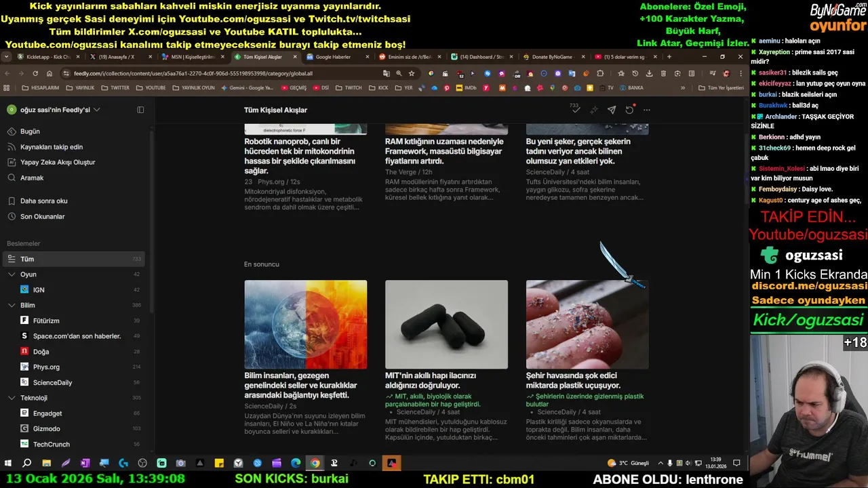Viewport: 868px width, 488px height.
Task: Click the Chrome back arrow
Action: 7,73
